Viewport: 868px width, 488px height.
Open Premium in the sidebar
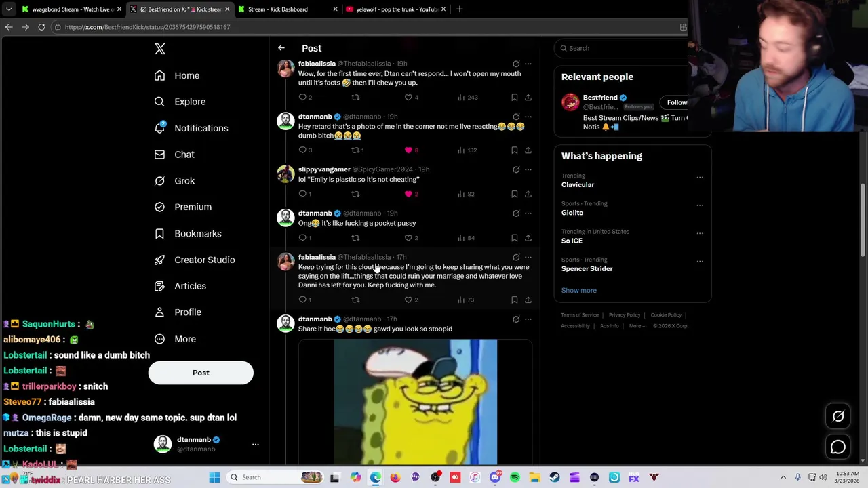tap(183, 207)
